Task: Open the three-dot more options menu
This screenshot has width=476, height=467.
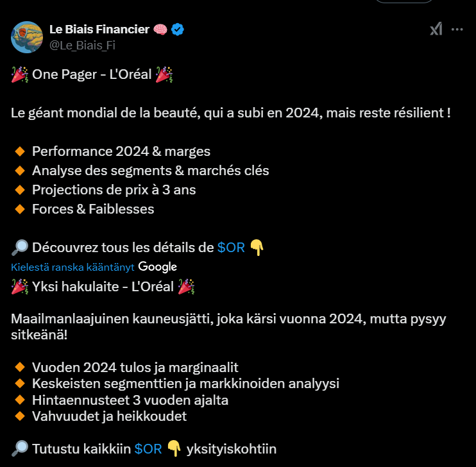Action: point(457,30)
